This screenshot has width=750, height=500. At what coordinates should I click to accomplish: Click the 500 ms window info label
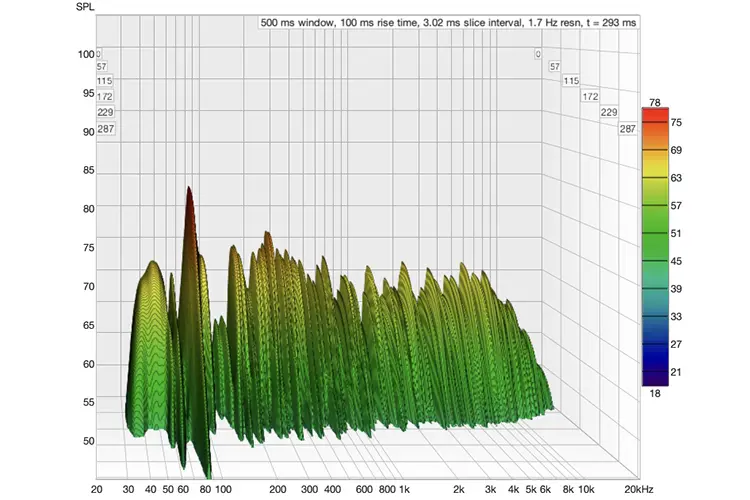point(448,22)
